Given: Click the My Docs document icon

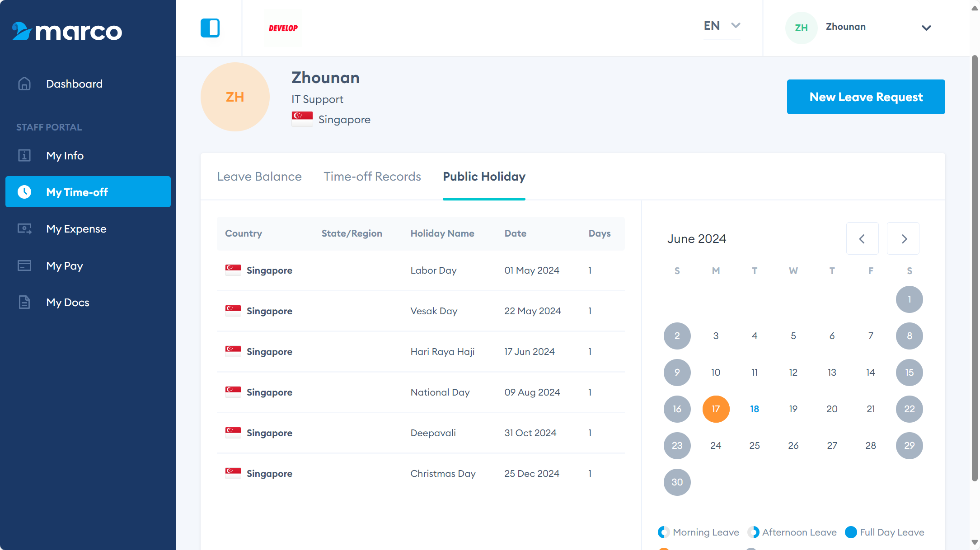Looking at the screenshot, I should pyautogui.click(x=24, y=302).
